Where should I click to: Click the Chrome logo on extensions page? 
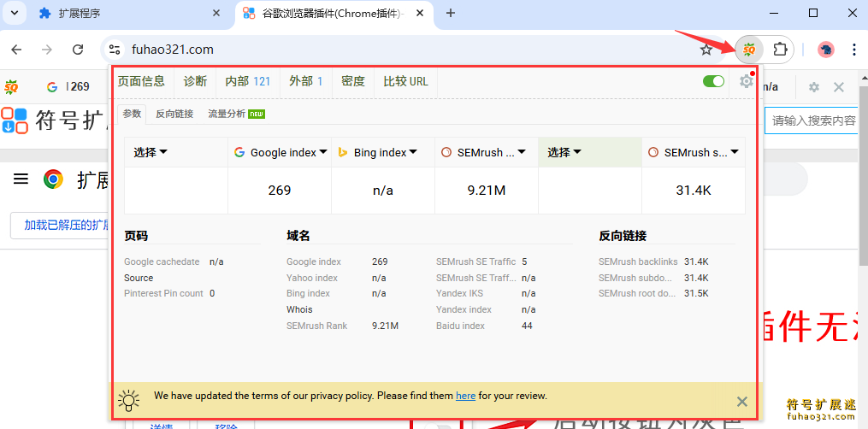point(53,179)
